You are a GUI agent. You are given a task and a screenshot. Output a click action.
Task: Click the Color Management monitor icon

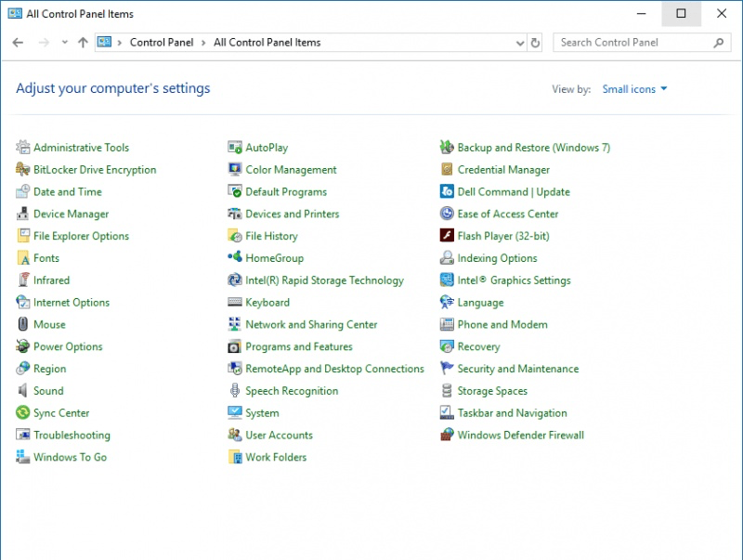click(x=235, y=170)
